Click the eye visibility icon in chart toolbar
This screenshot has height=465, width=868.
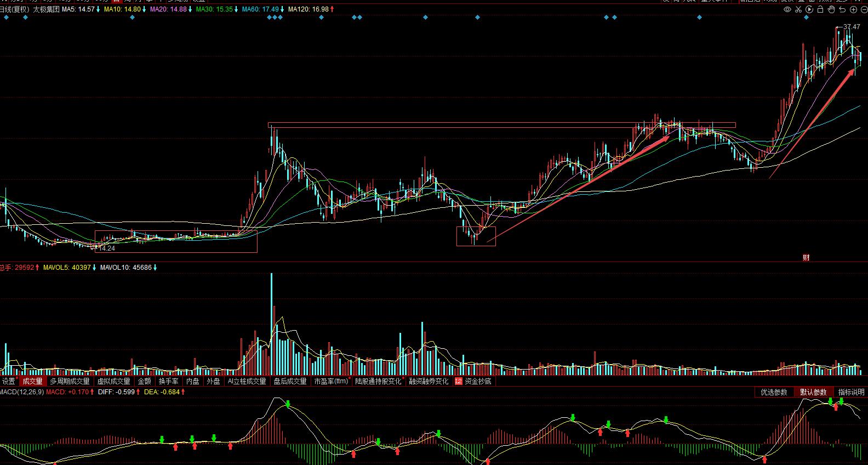tap(787, 9)
